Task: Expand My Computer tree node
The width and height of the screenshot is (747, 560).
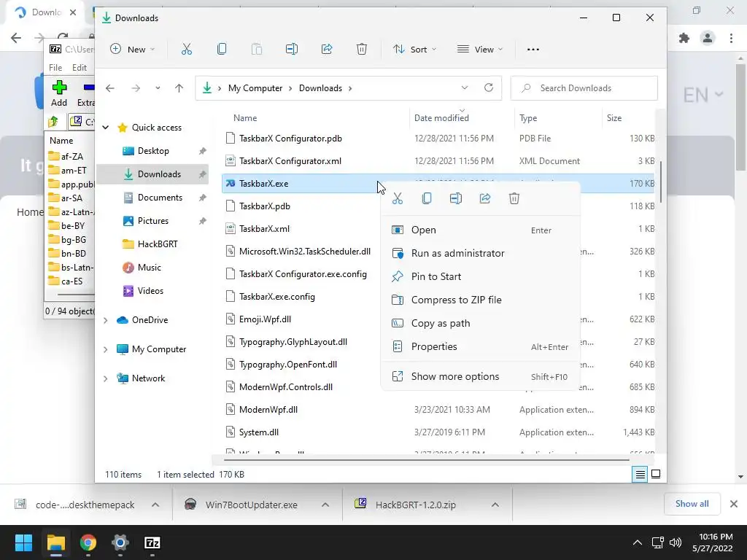Action: [106, 349]
